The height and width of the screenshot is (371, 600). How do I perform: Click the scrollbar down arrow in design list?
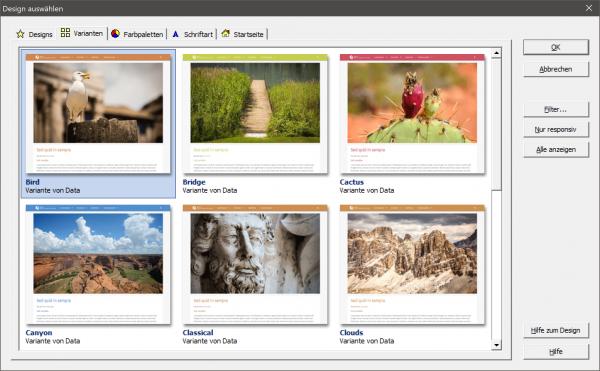(496, 345)
